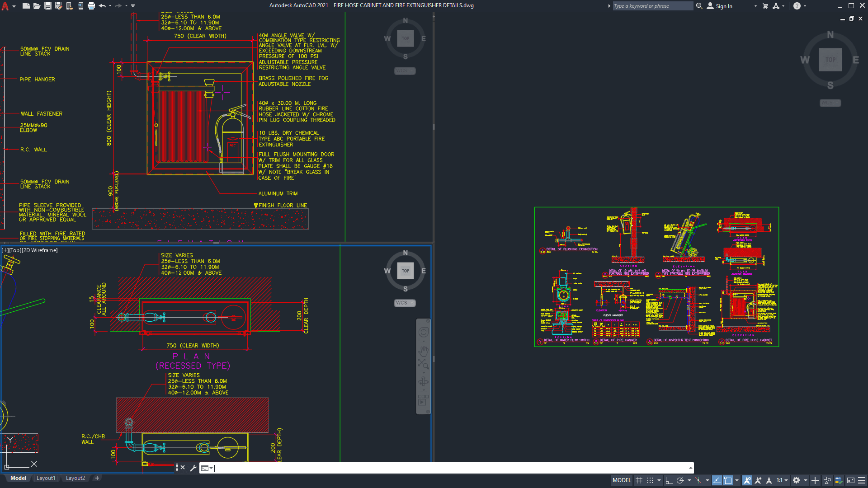Create a new layout with the plus button
The width and height of the screenshot is (868, 488).
point(97,478)
